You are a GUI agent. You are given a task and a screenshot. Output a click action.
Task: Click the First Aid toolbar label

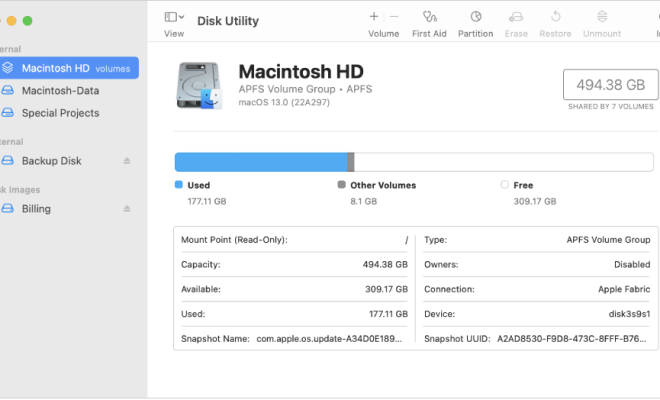(x=429, y=34)
